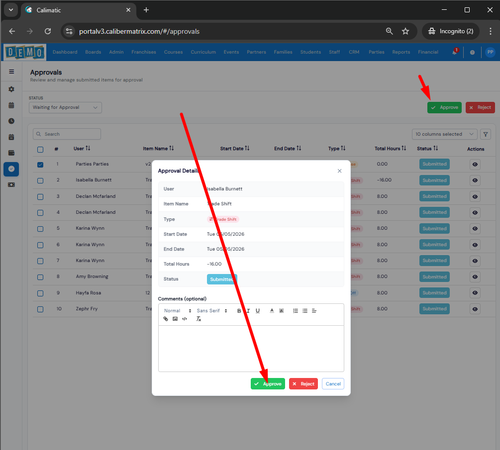Screen dimensions: 500x450
Task: Open the PP user avatar menu
Action: pos(490,52)
